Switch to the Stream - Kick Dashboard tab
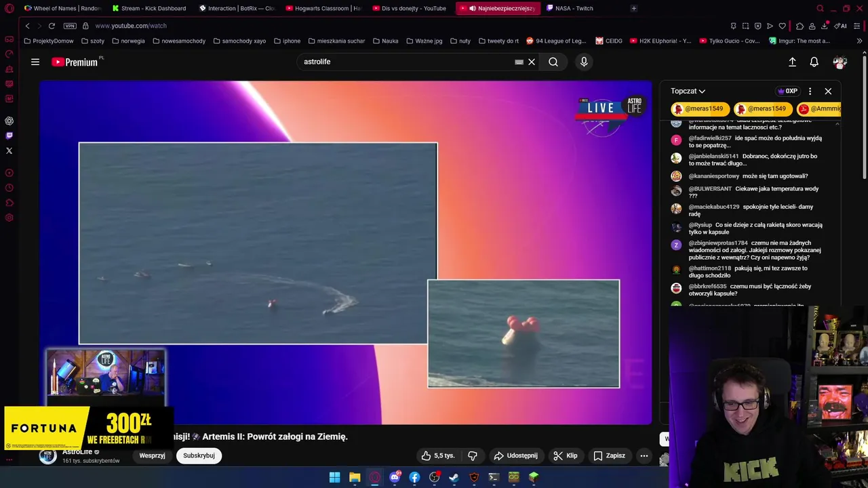868x488 pixels. [x=149, y=8]
